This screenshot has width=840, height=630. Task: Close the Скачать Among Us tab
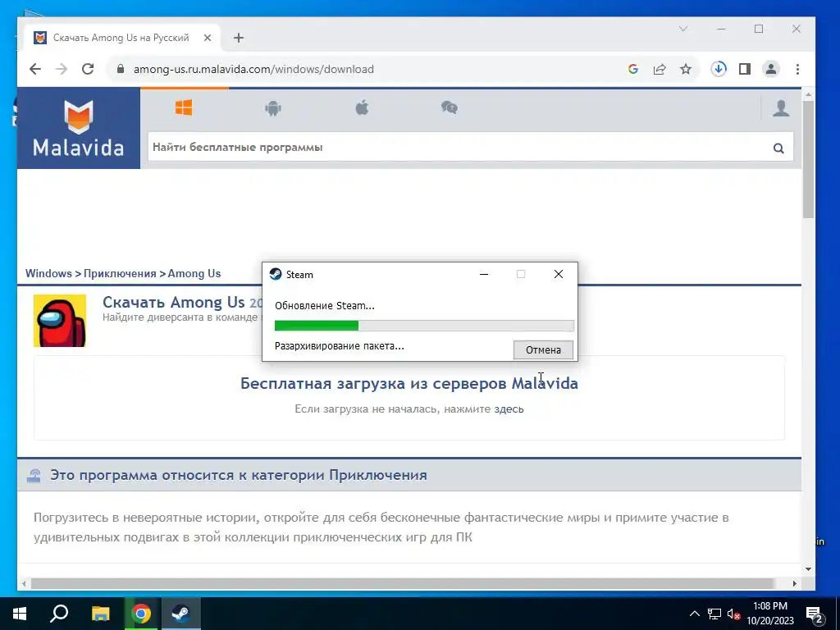point(208,38)
